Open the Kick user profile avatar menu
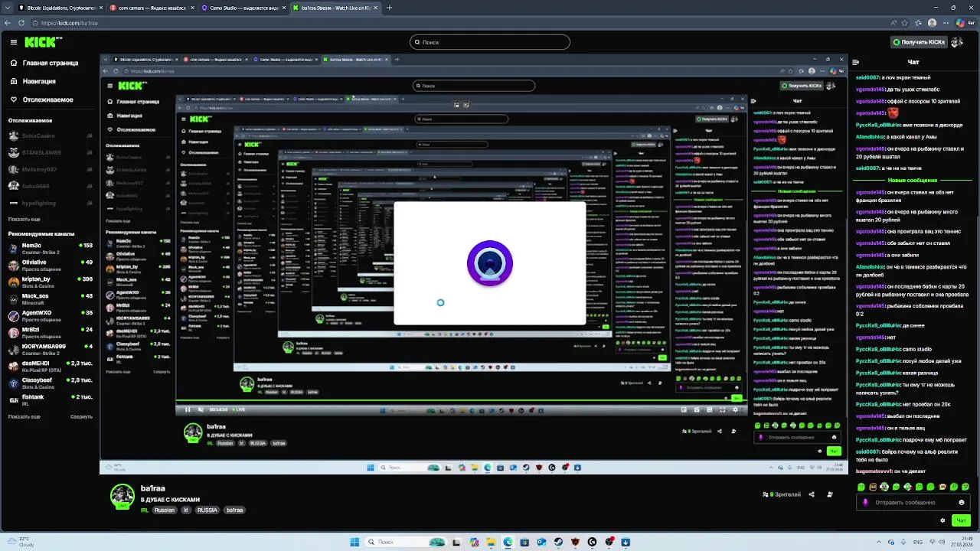980x551 pixels. coord(957,42)
